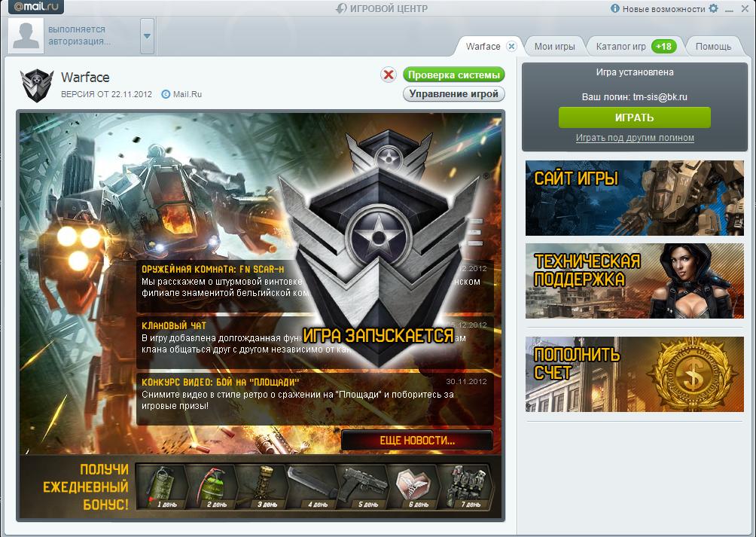Viewport: 756px width, 537px height.
Task: Open news item КЛАНОВЫЙ ЧАТ
Action: pos(174,326)
